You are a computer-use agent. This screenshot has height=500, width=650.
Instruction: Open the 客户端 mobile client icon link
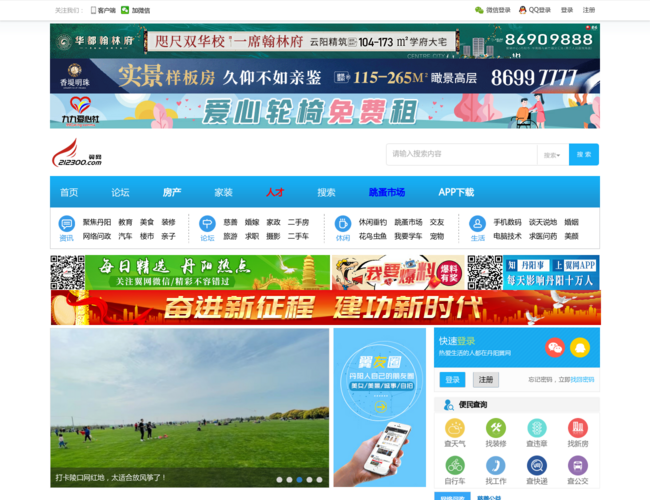(103, 10)
